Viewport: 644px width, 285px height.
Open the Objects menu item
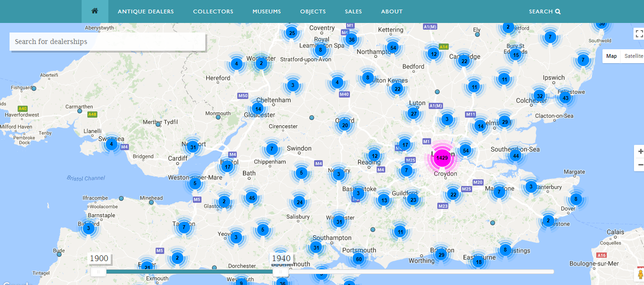313,11
